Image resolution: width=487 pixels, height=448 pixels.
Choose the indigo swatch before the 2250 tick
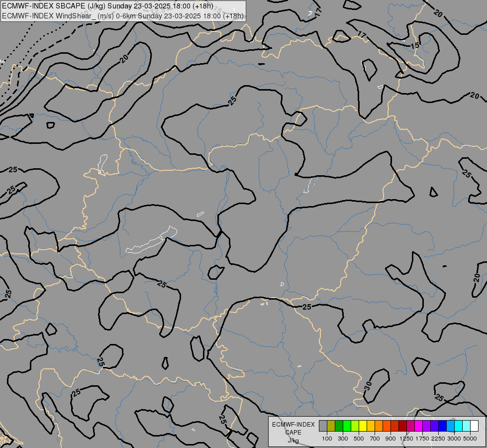(x=434, y=426)
